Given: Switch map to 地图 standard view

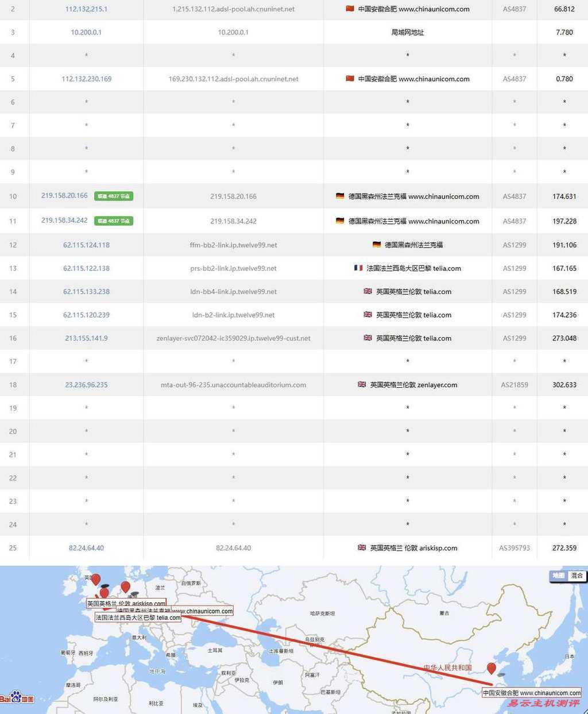Looking at the screenshot, I should pyautogui.click(x=559, y=576).
